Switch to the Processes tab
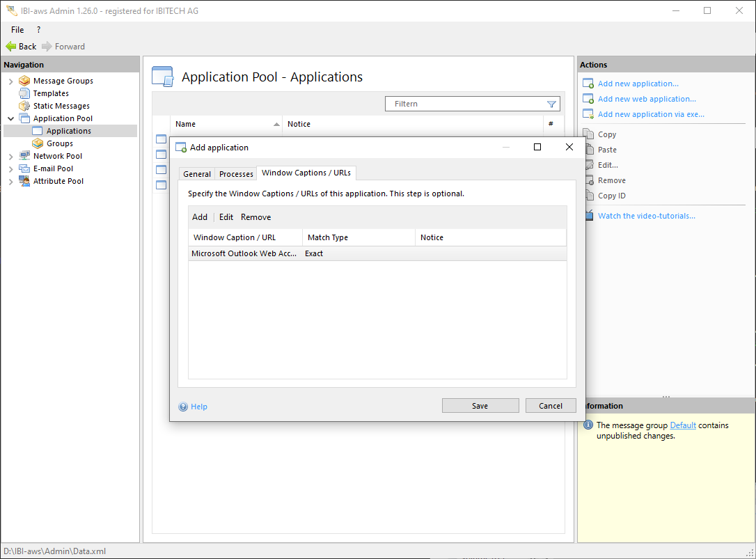This screenshot has width=756, height=559. click(x=236, y=174)
